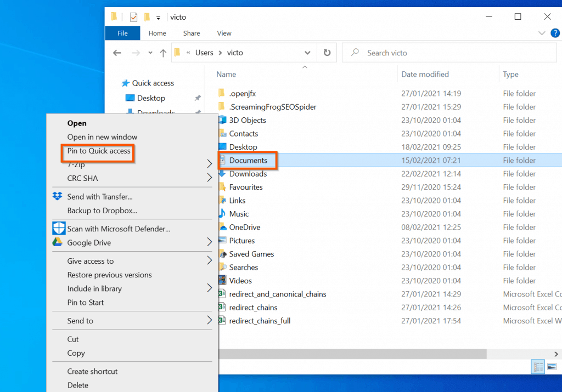
Task: Click the refresh icon beside the address bar
Action: 328,52
